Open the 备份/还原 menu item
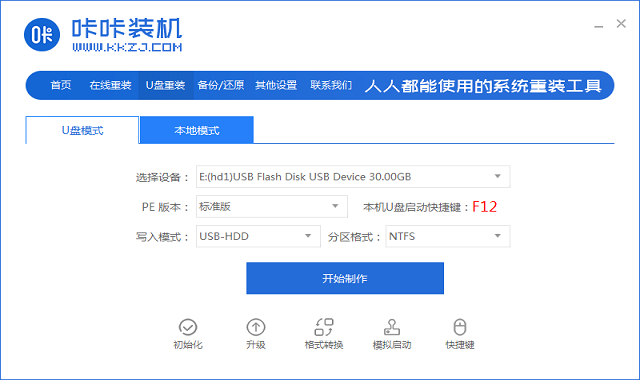Screen dimensions: 640x380 221,85
